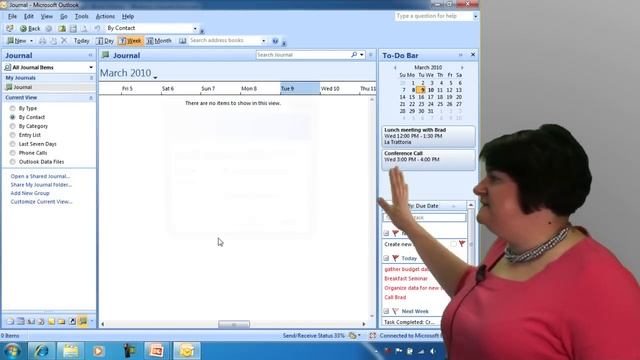Screen dimensions: 640x360
Task: Click the Delete X icon in the toolbar
Action: coord(64,41)
